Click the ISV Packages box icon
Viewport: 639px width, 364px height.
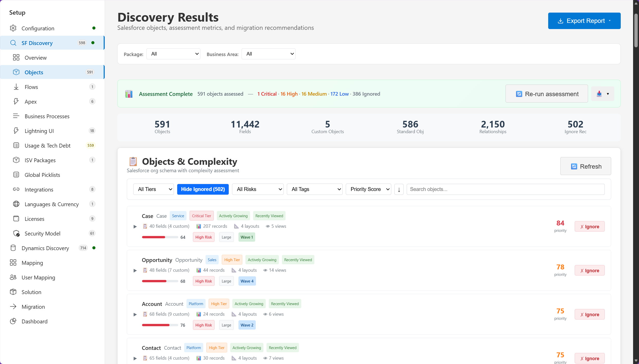pyautogui.click(x=16, y=160)
